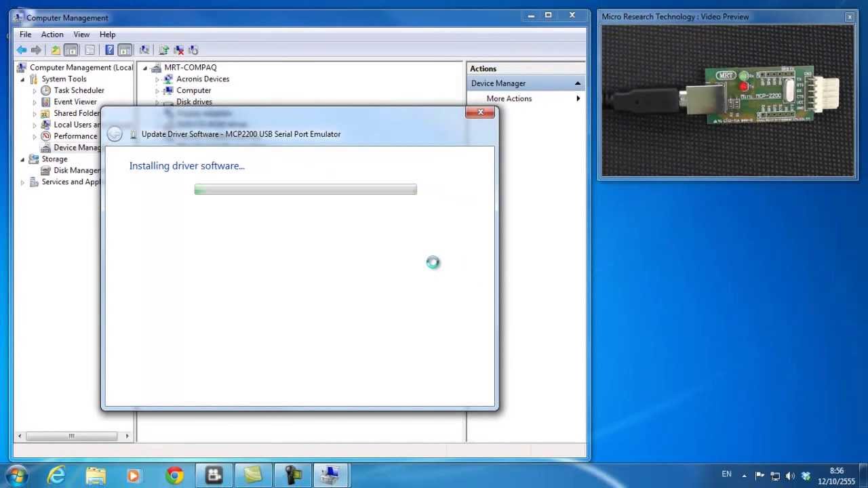The image size is (868, 488).
Task: Expand the Event Viewer node
Action: click(x=35, y=102)
